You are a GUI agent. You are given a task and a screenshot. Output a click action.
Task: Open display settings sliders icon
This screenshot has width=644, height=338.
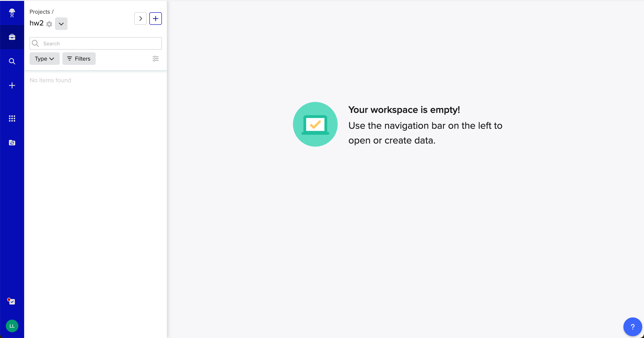coord(155,59)
